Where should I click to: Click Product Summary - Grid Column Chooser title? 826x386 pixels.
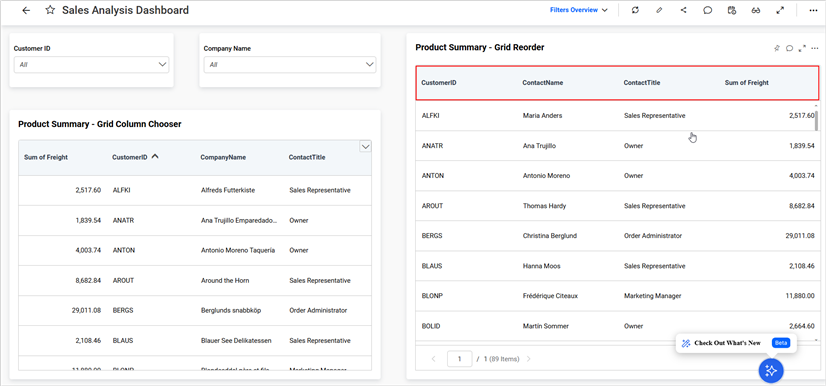click(100, 124)
